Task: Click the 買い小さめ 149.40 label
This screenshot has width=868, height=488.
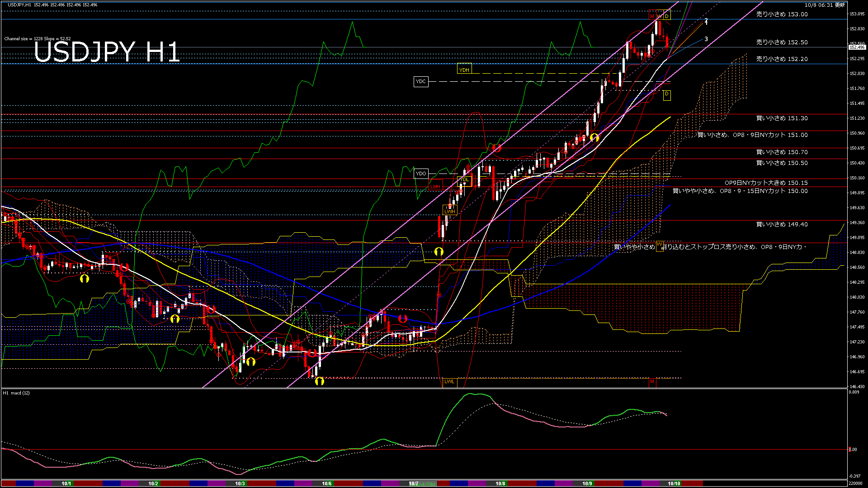Action: [782, 225]
